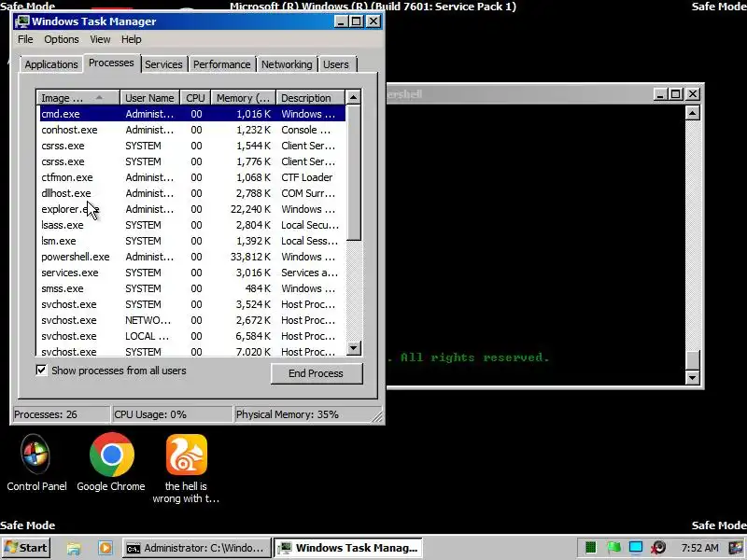Open the Users tab
This screenshot has width=747, height=560.
pyautogui.click(x=336, y=64)
